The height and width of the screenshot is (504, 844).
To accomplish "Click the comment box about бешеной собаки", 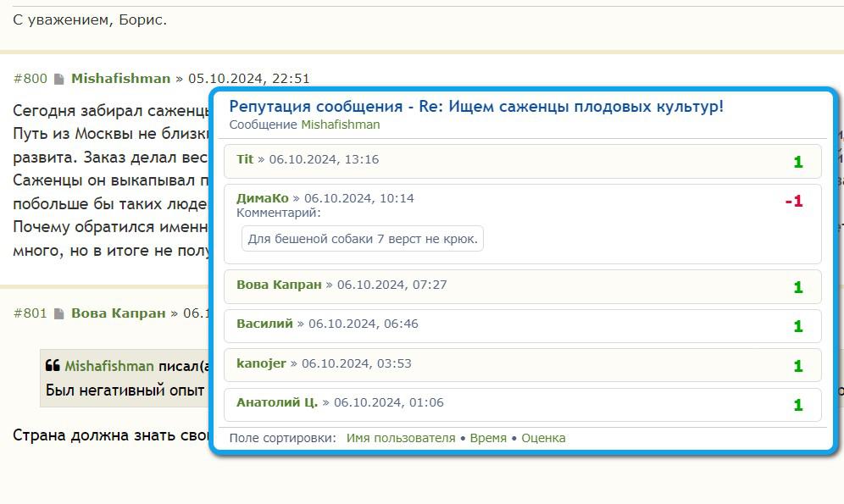I will pyautogui.click(x=362, y=239).
